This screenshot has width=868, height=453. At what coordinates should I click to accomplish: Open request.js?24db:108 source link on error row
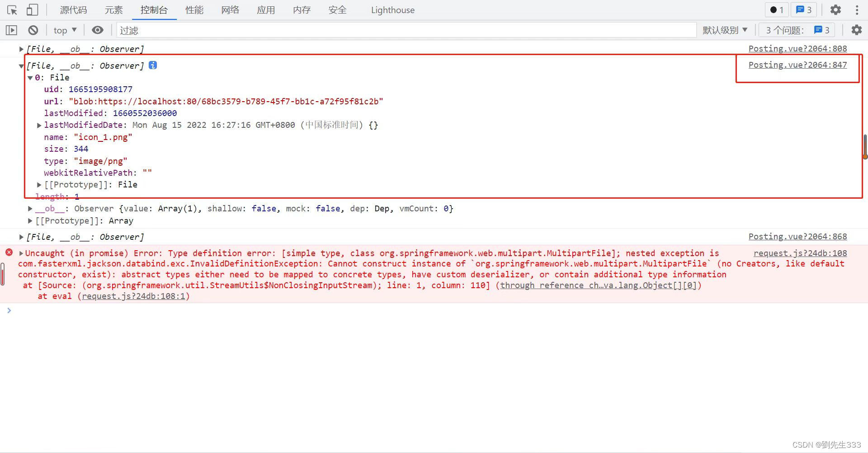800,253
